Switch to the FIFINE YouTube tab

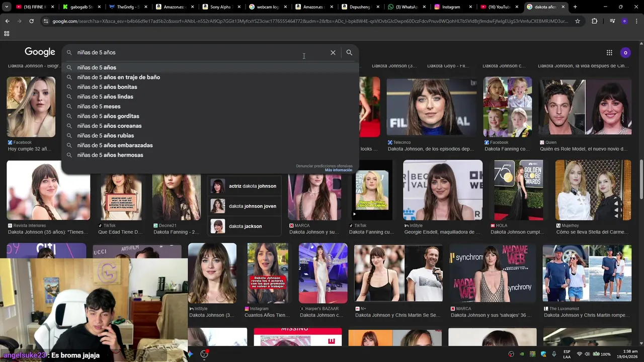[34, 7]
